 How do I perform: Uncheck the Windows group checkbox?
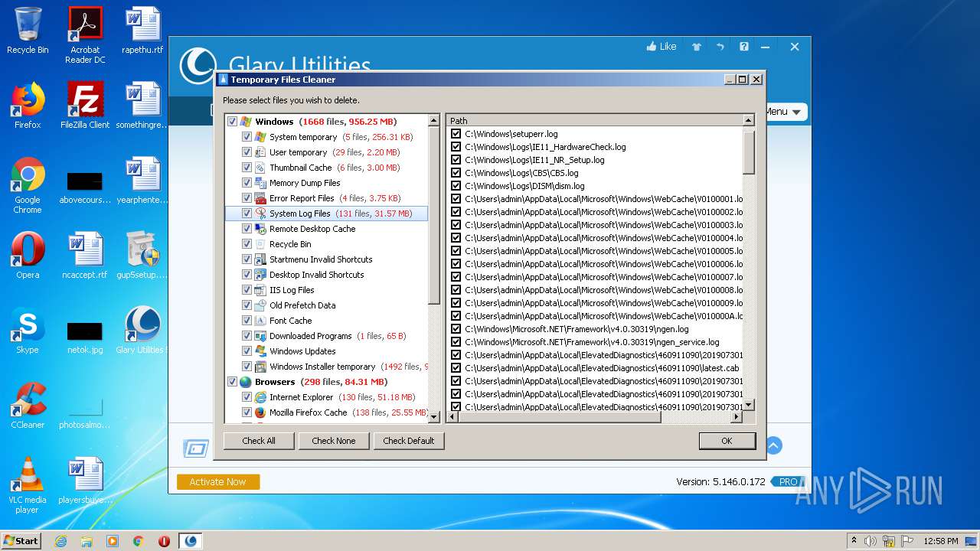(x=232, y=122)
